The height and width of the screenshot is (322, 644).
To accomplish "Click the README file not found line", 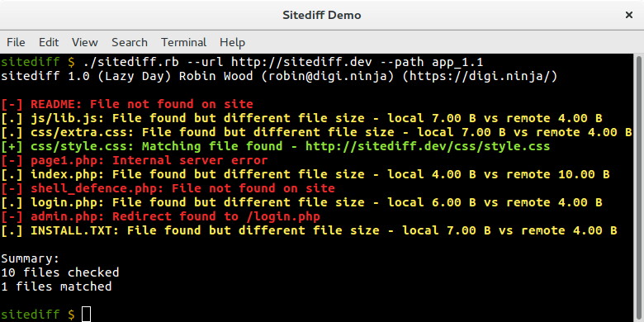I will 127,104.
